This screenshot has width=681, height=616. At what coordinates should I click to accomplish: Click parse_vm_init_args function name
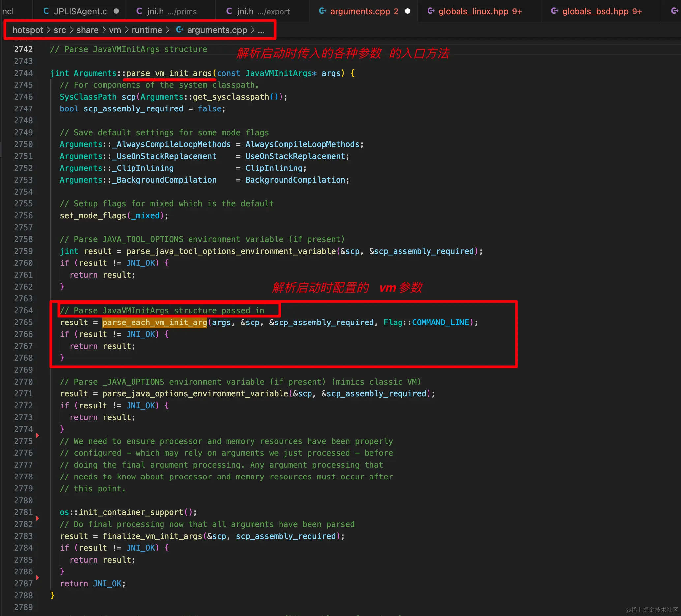pos(169,73)
